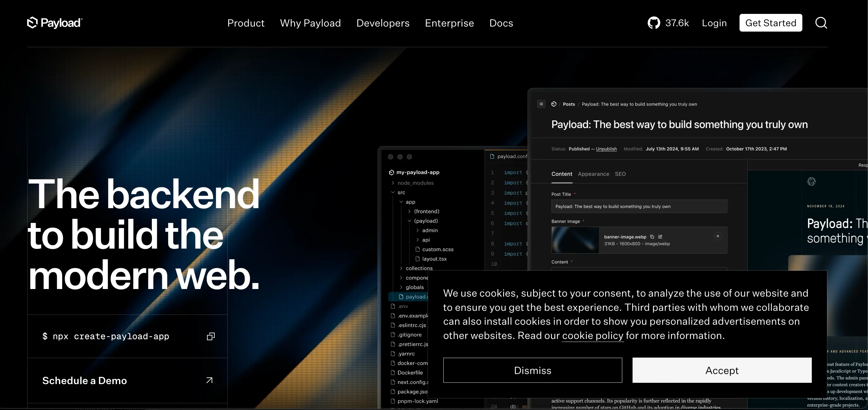Open the search magnifier icon
Screen dimensions: 868x410
click(x=821, y=23)
